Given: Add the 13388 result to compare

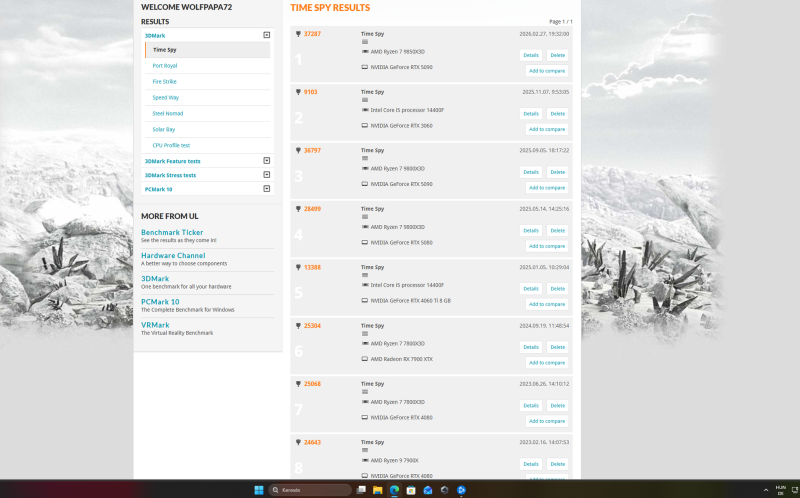Looking at the screenshot, I should (x=547, y=304).
